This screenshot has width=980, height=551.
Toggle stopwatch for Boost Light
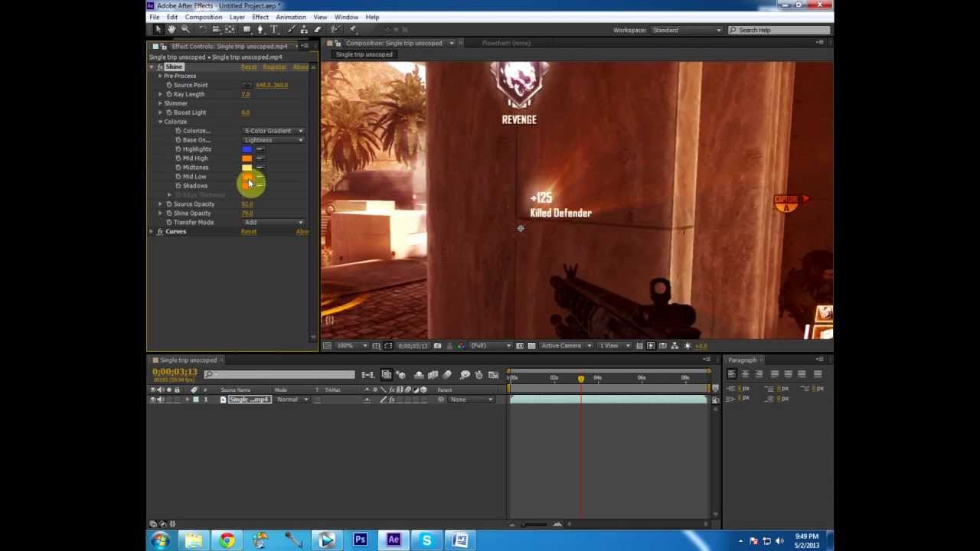coord(169,112)
